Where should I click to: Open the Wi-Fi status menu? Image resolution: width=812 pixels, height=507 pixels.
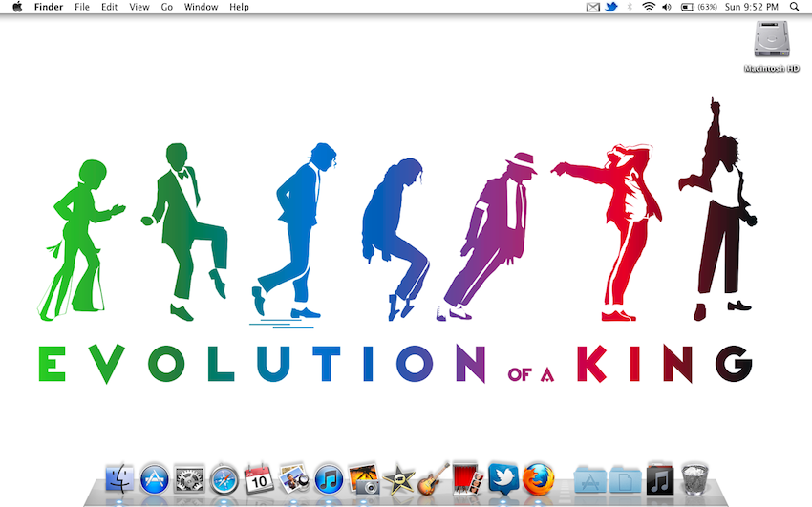[649, 7]
